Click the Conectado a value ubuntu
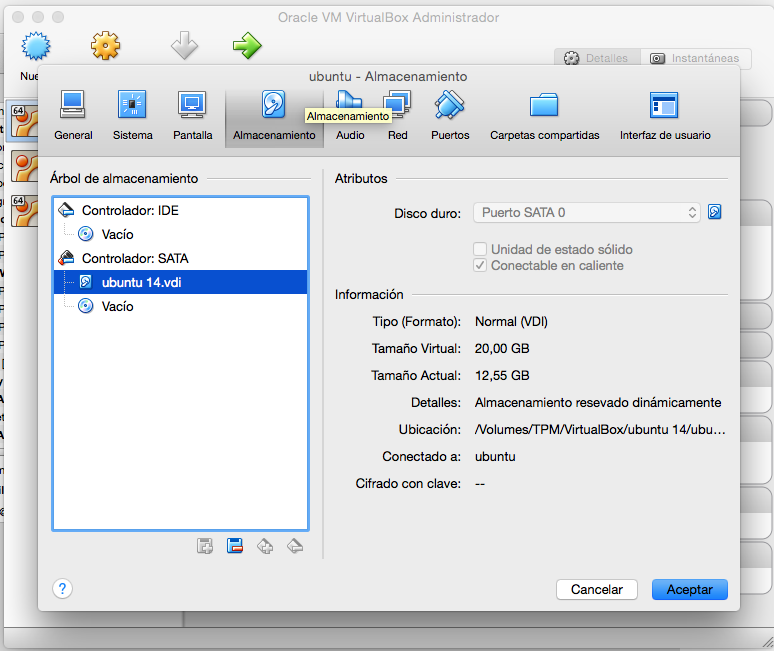This screenshot has width=774, height=651. (x=495, y=457)
